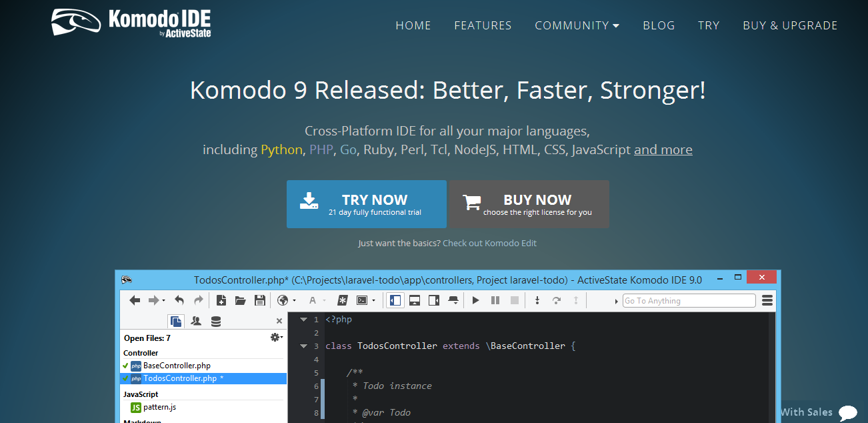Click the download icon on TRY NOW
This screenshot has height=423, width=868.
click(309, 201)
